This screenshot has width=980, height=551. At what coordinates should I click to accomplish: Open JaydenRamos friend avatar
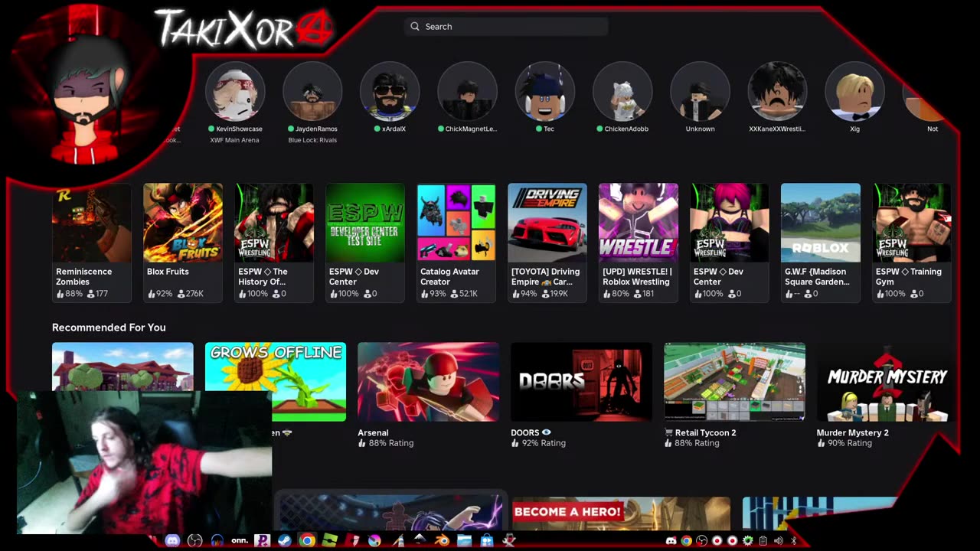pos(312,91)
